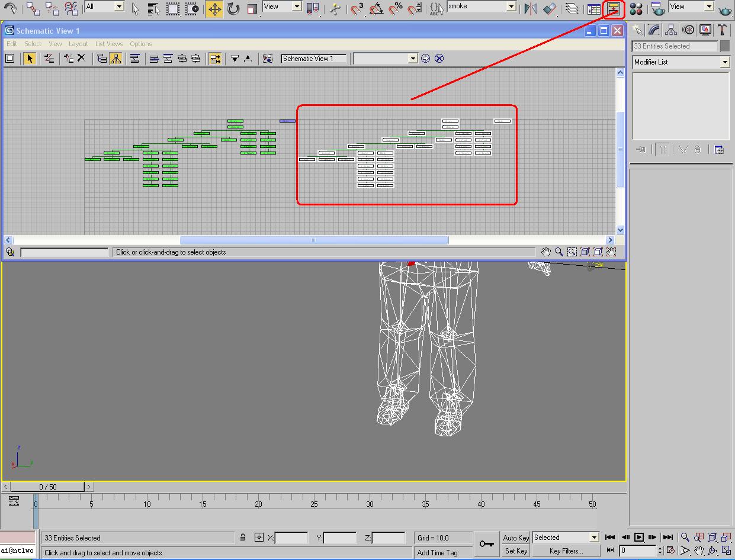
Task: Click the Key Filters... button
Action: pyautogui.click(x=566, y=551)
